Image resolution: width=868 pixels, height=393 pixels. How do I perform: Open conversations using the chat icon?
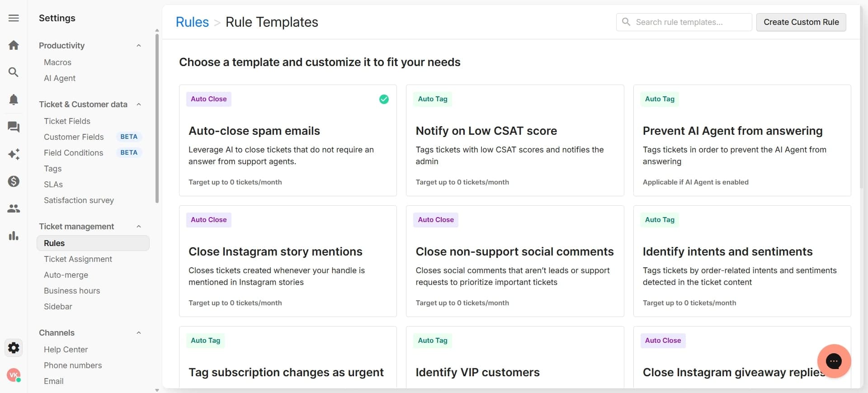tap(14, 127)
